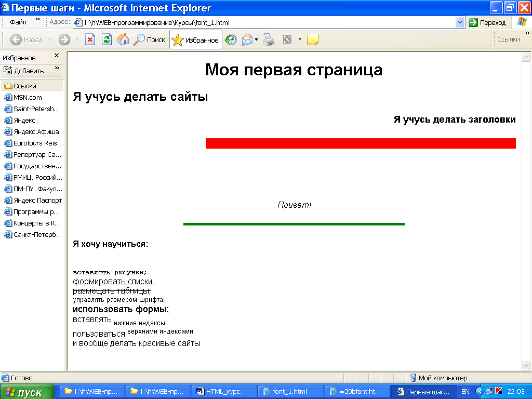Screen dimensions: 532x399
Task: Click the struck-through размещать таблицы; text
Action: click(x=112, y=291)
